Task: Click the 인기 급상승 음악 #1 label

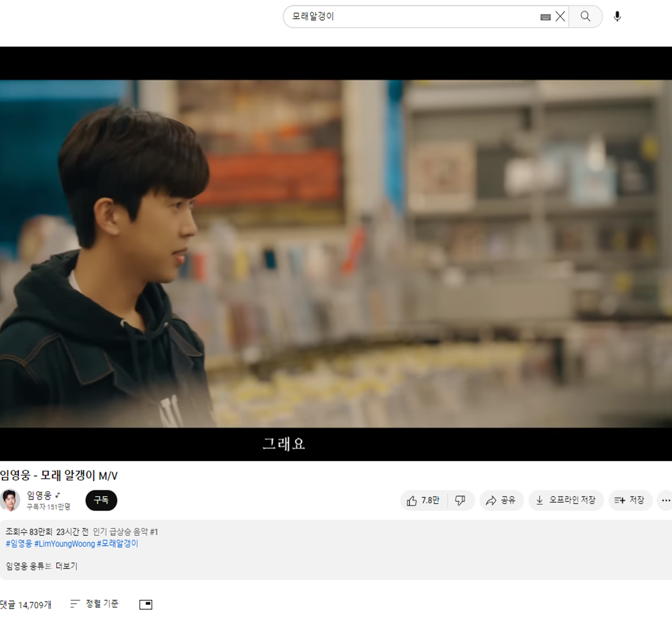Action: tap(126, 532)
